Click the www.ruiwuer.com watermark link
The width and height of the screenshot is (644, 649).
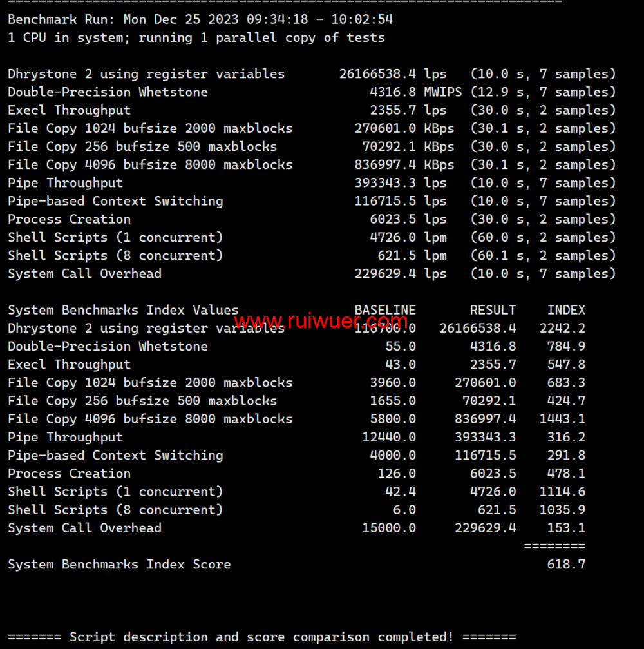point(320,320)
